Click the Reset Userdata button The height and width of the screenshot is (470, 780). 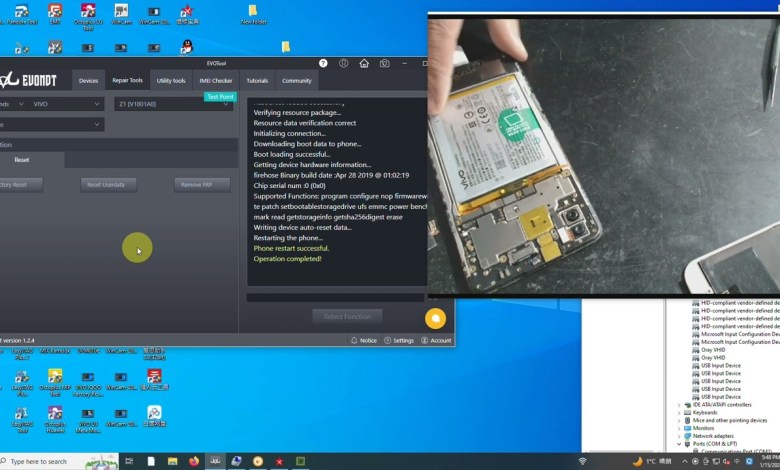[x=106, y=184]
